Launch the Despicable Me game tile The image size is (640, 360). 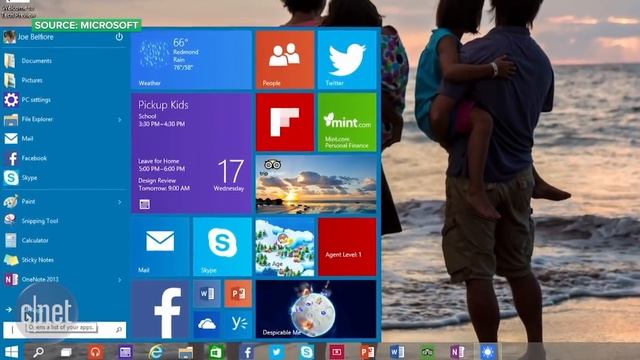tap(316, 309)
